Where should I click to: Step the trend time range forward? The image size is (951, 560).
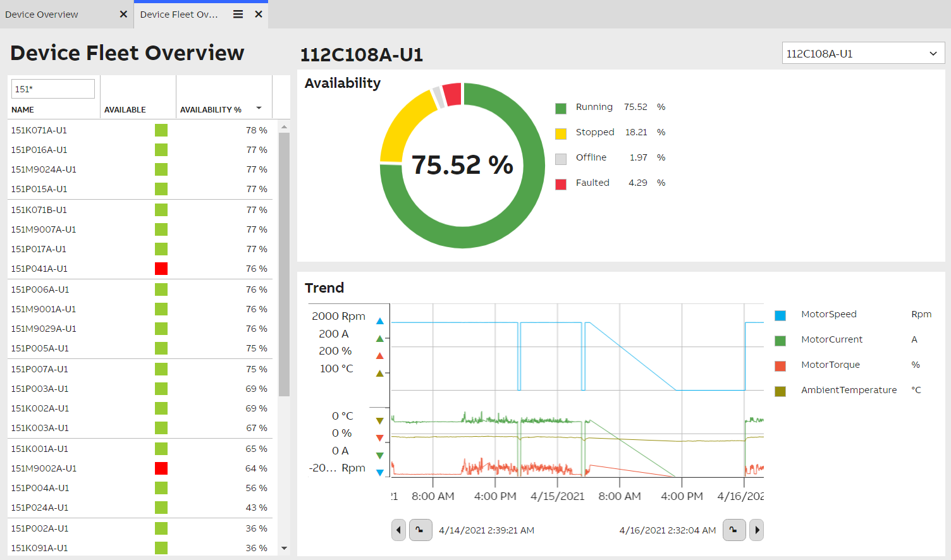pyautogui.click(x=757, y=530)
